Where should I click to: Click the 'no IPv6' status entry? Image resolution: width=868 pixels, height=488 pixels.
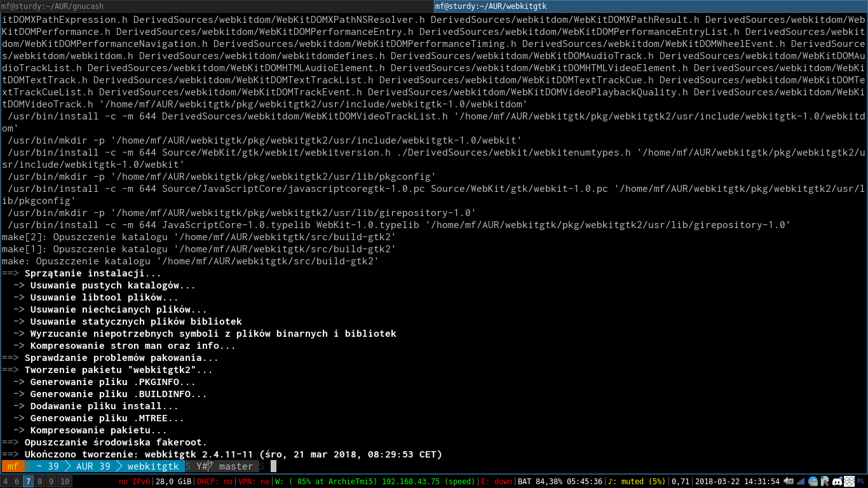point(135,482)
